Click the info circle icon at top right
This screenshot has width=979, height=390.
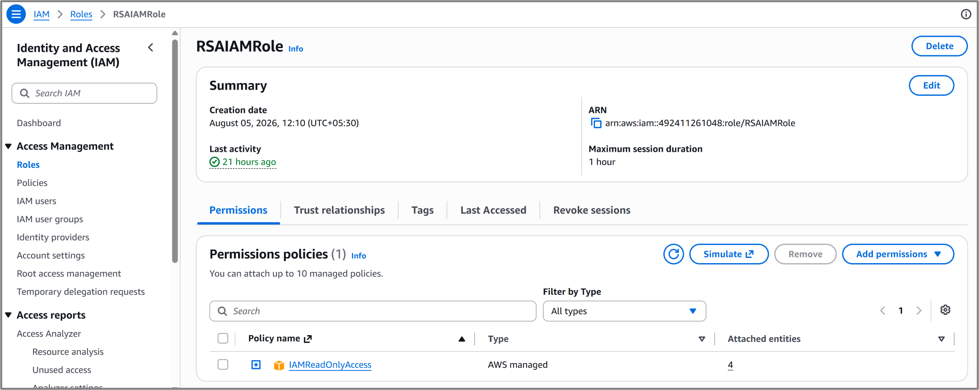point(965,14)
